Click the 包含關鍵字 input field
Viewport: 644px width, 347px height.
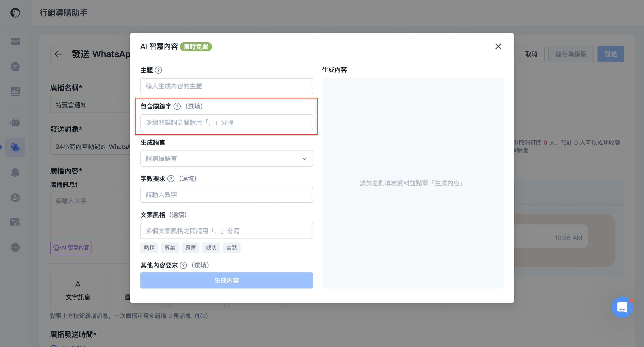(x=227, y=122)
